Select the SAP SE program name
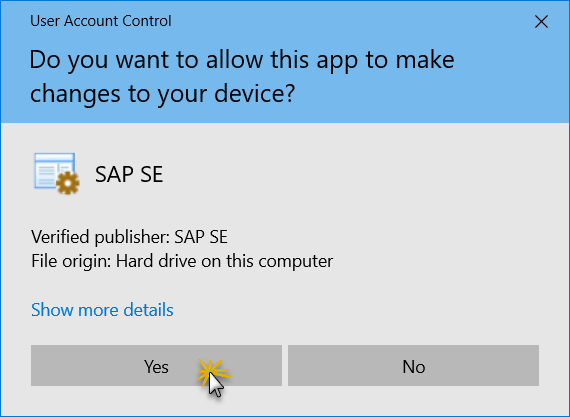The image size is (570, 417). [x=129, y=174]
